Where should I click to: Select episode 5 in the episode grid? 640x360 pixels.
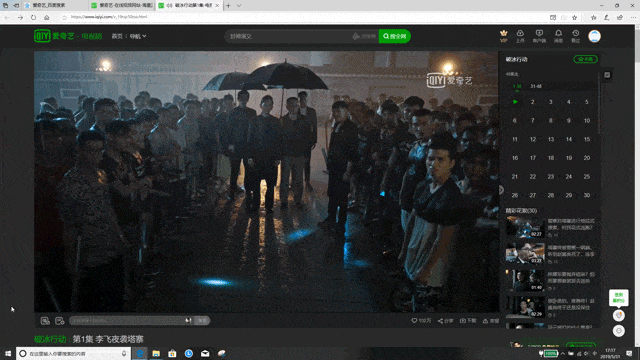[587, 102]
